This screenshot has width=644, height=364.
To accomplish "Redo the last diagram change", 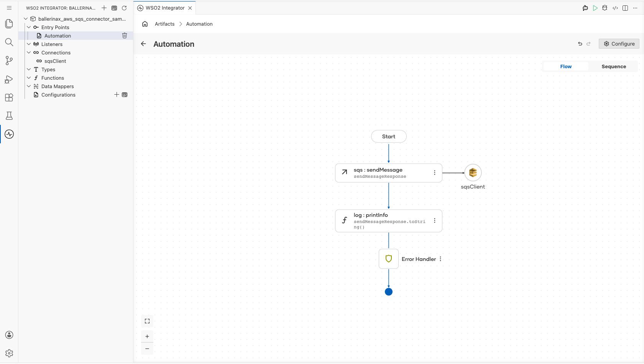I will pyautogui.click(x=588, y=44).
